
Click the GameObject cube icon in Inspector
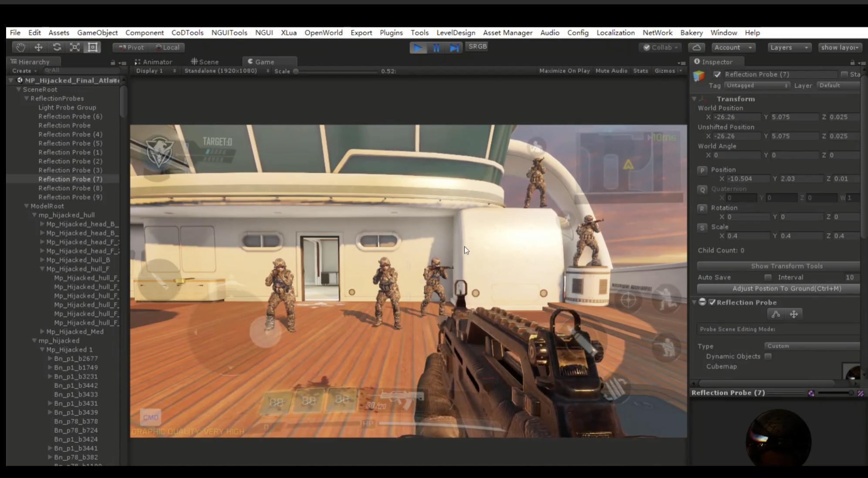(x=699, y=76)
